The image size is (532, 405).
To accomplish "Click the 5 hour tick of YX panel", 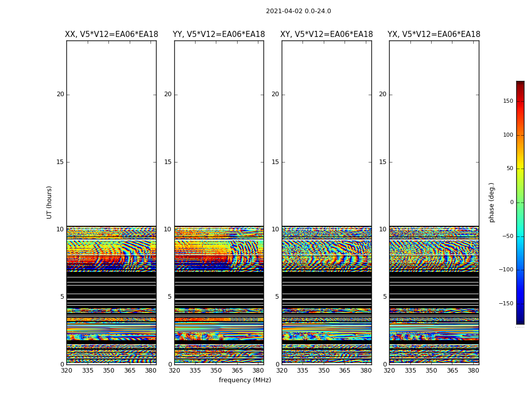I will click(x=385, y=297).
